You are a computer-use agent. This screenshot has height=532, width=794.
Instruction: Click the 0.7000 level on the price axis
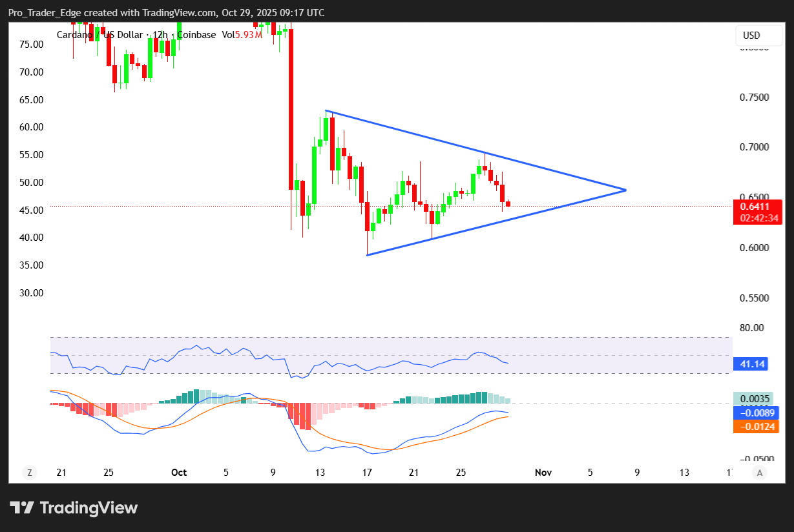(755, 147)
